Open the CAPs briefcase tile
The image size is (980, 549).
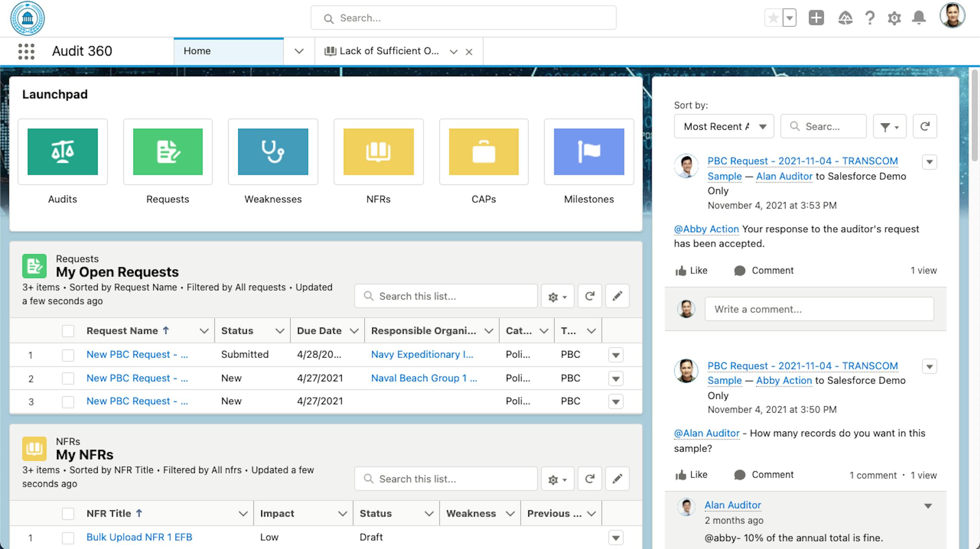click(483, 152)
